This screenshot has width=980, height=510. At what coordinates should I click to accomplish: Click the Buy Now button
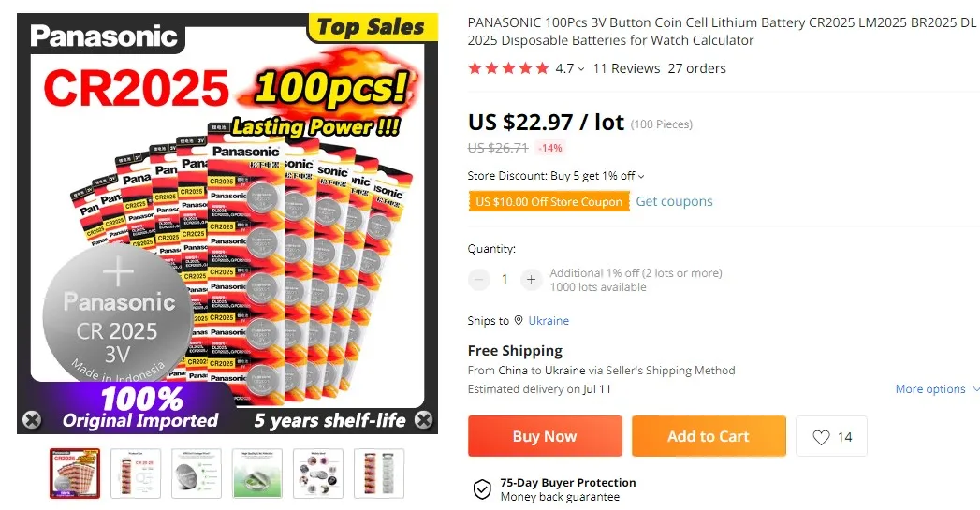tap(545, 436)
